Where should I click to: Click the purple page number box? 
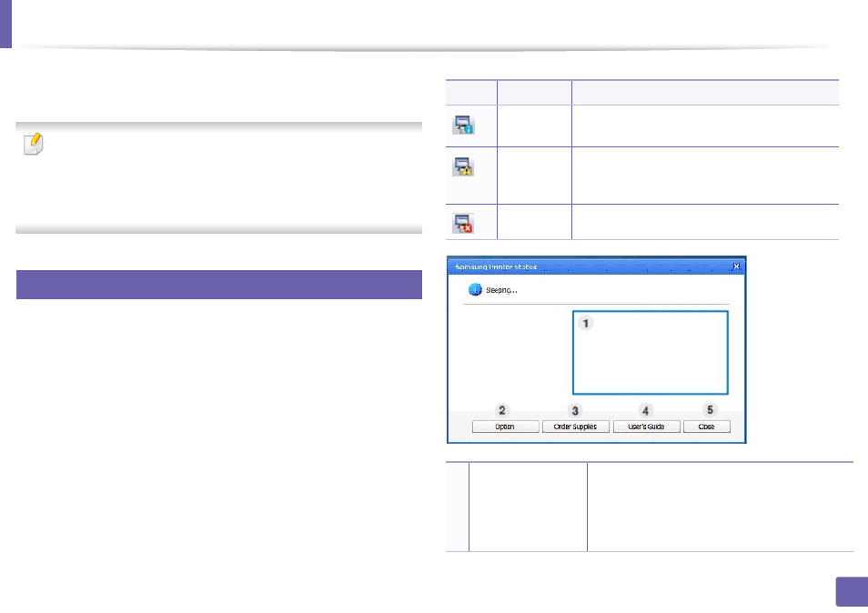point(852,592)
